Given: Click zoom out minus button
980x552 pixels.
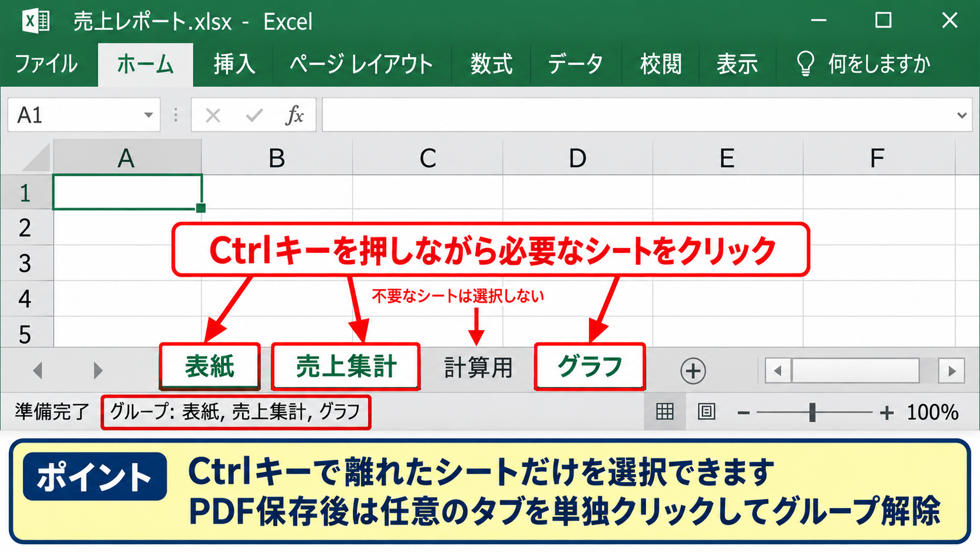Looking at the screenshot, I should [744, 413].
